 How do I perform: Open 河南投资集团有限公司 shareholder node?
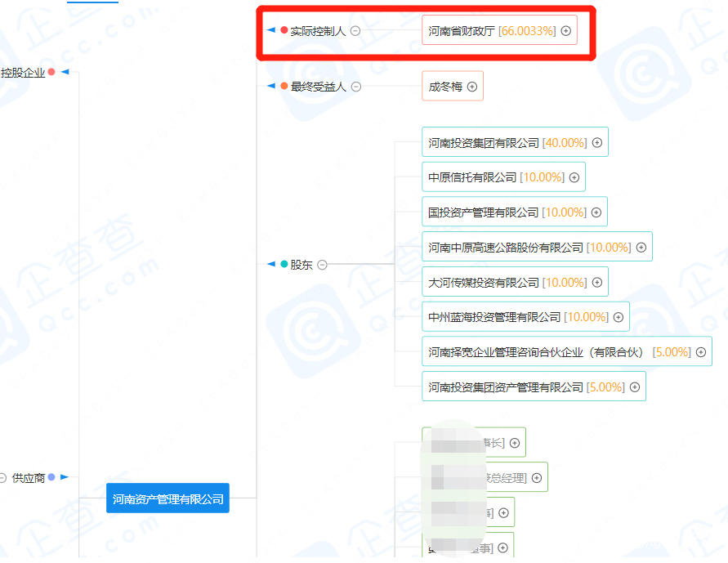pos(515,142)
